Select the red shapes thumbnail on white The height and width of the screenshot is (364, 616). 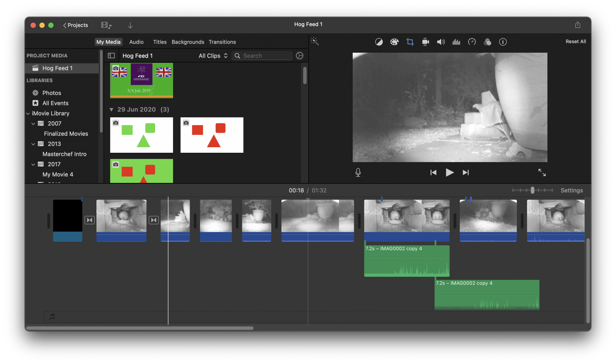click(x=212, y=135)
